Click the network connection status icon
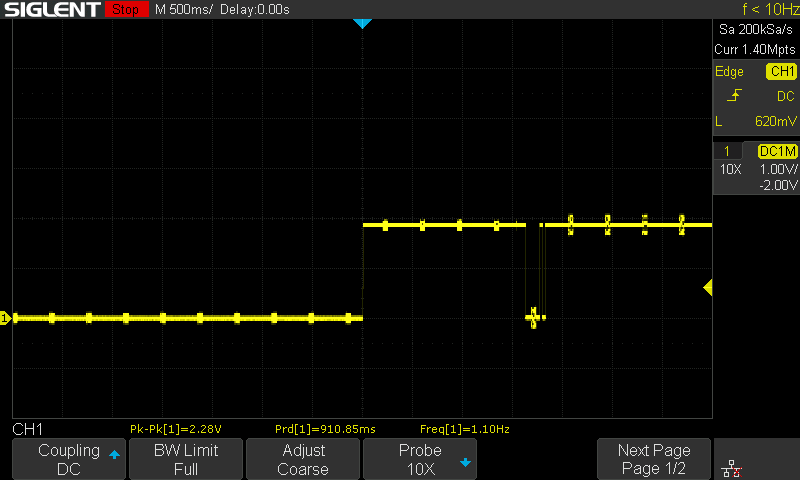 click(732, 468)
